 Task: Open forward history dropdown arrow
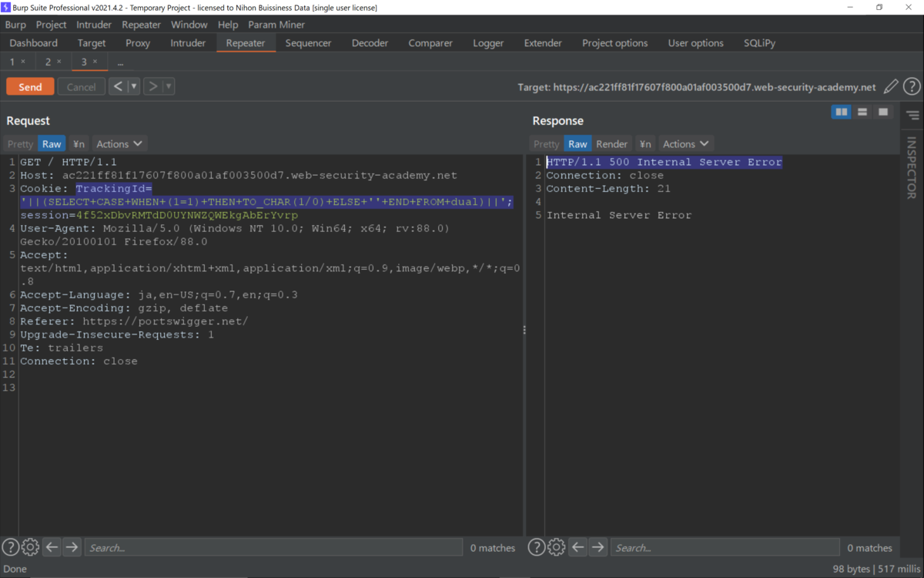[x=169, y=86]
